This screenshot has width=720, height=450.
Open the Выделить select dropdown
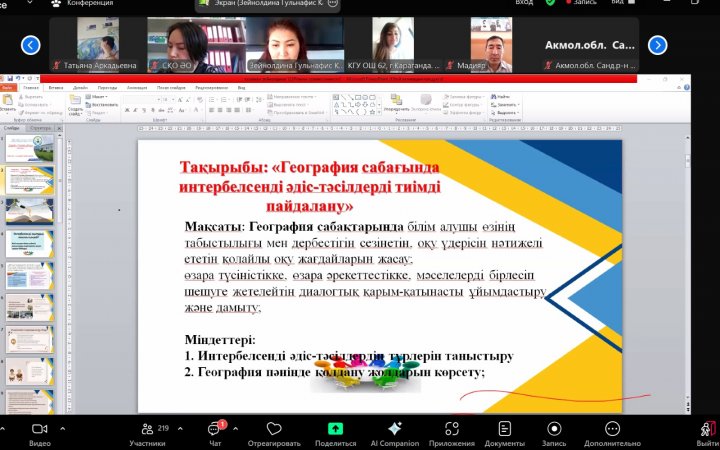pyautogui.click(x=505, y=112)
